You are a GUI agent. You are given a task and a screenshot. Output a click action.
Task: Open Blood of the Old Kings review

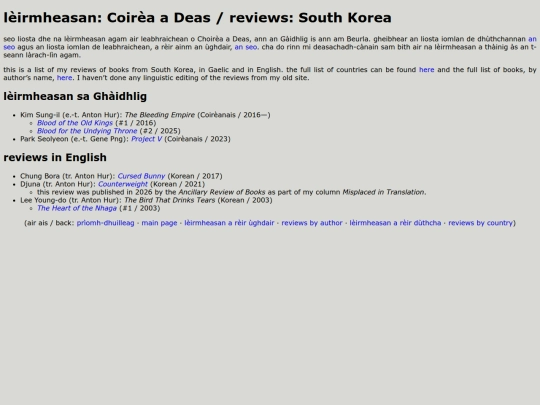tap(75, 123)
